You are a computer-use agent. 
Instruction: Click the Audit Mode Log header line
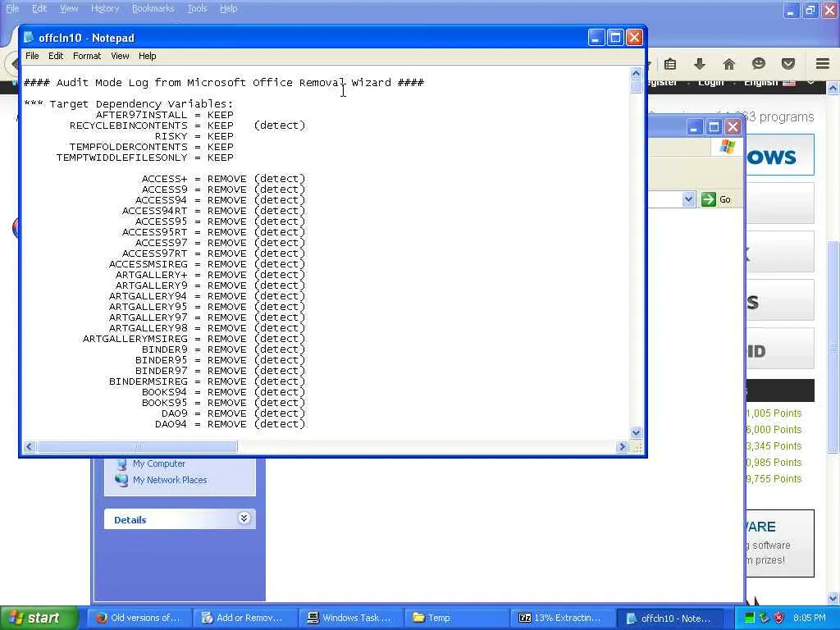pyautogui.click(x=224, y=83)
